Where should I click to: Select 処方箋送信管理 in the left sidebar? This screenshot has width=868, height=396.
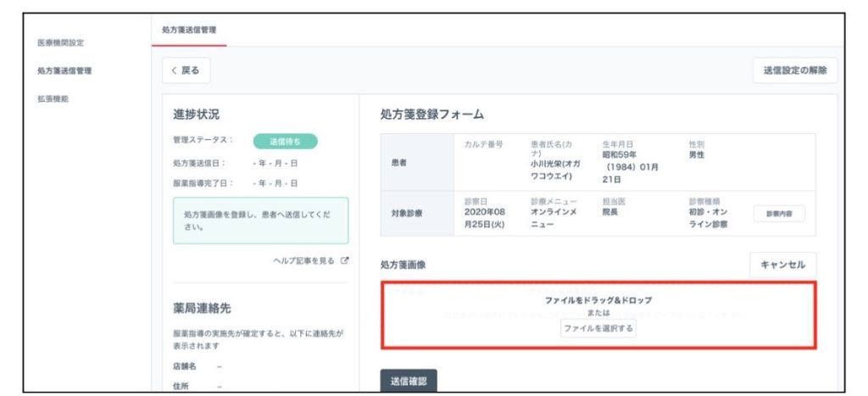click(x=64, y=70)
